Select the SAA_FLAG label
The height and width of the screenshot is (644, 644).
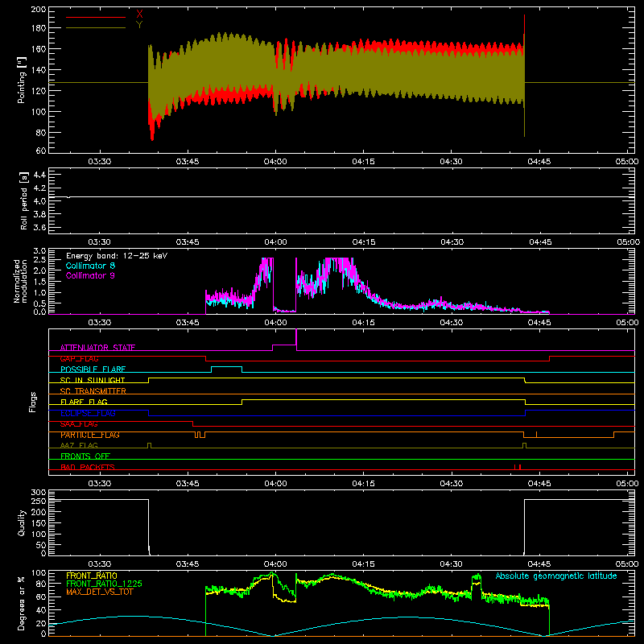click(79, 424)
